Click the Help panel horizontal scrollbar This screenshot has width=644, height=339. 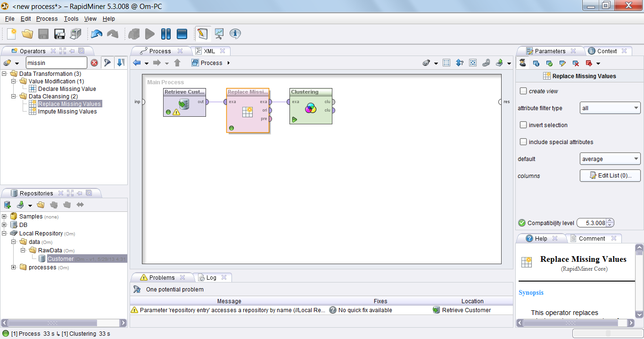tap(576, 323)
